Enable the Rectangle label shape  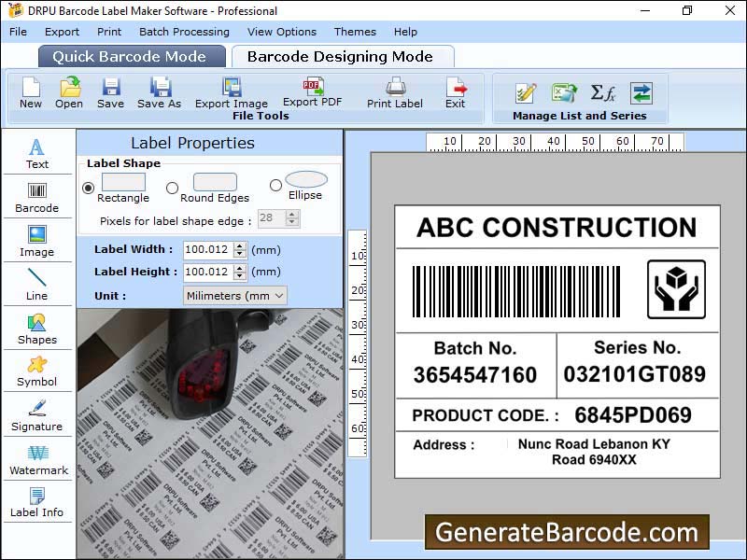(x=87, y=189)
